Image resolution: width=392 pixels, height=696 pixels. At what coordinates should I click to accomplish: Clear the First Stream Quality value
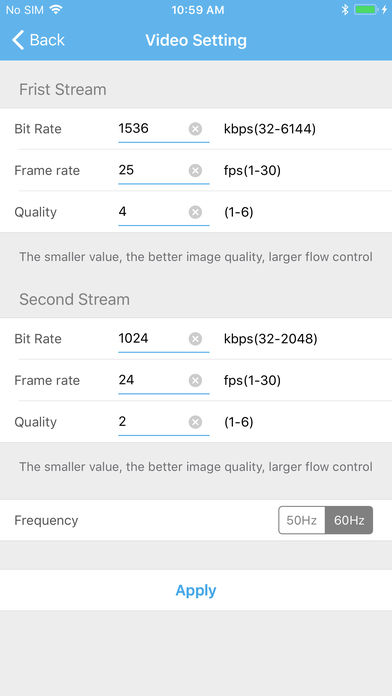[195, 212]
